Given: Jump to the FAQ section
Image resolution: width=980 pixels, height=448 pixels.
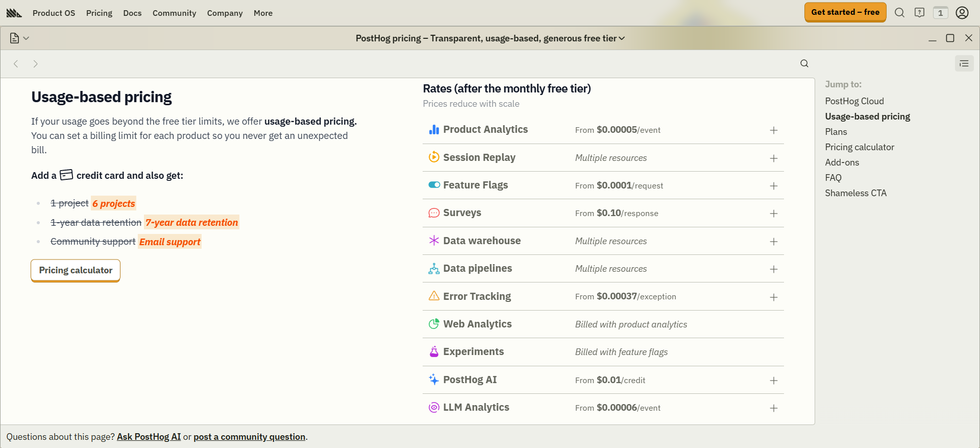Looking at the screenshot, I should point(833,178).
